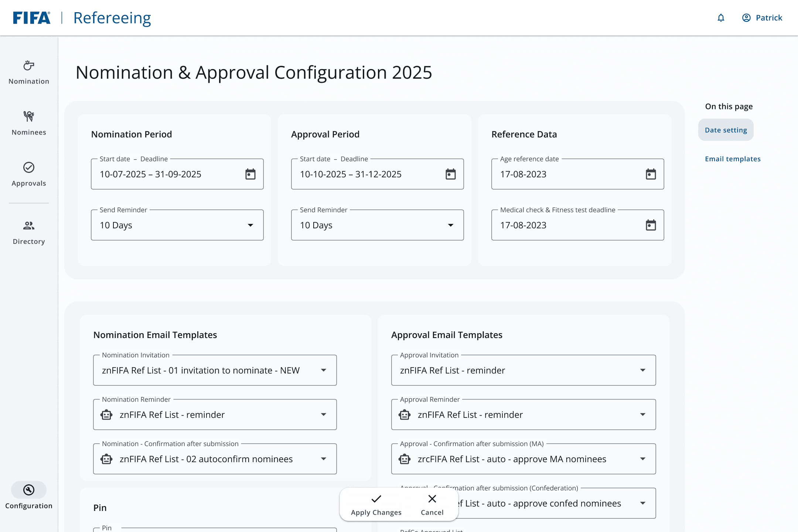
Task: Click robot icon in Approval Confirmation (MA) field
Action: [405, 459]
